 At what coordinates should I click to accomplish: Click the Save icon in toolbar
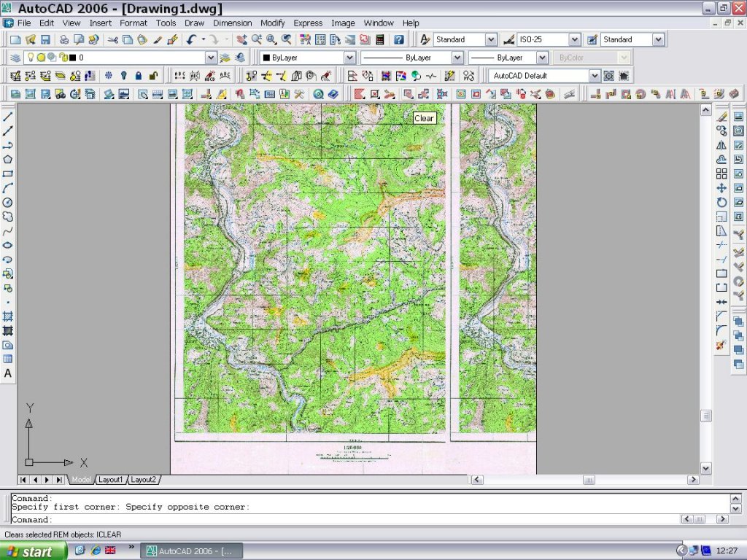pyautogui.click(x=45, y=39)
